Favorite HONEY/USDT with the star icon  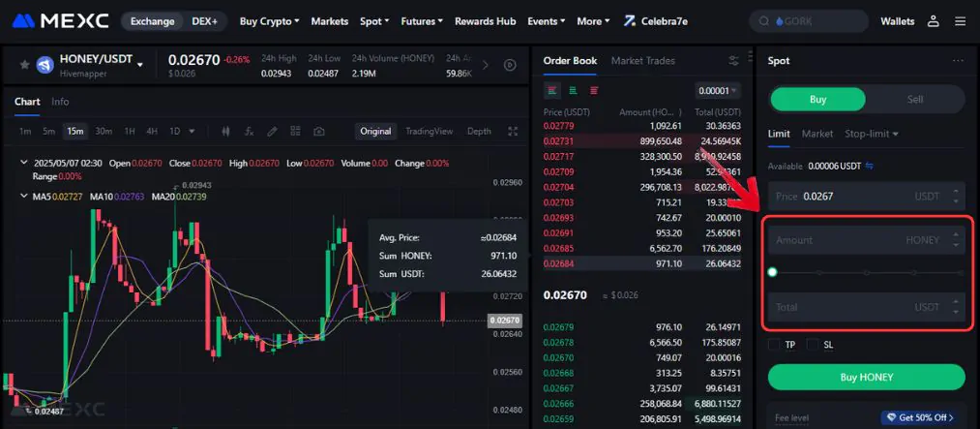coord(24,65)
